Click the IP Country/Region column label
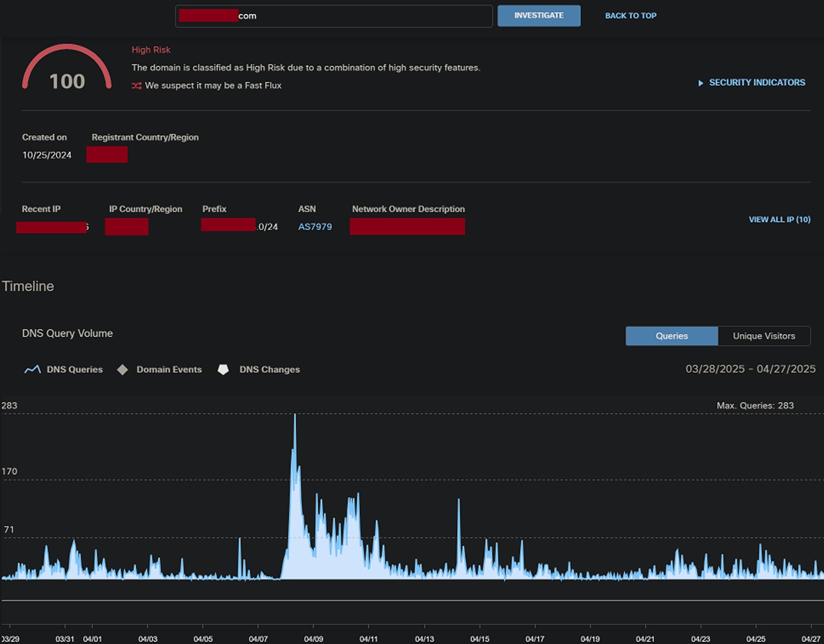This screenshot has width=824, height=644. (146, 209)
